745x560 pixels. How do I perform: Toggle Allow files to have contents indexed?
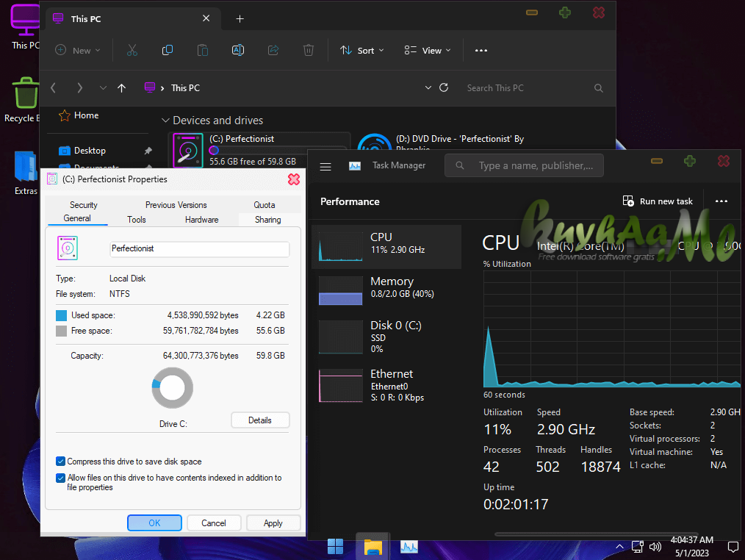click(60, 478)
